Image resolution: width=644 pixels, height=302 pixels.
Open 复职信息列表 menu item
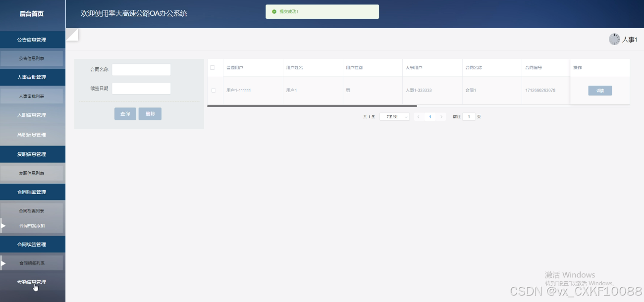click(x=32, y=173)
